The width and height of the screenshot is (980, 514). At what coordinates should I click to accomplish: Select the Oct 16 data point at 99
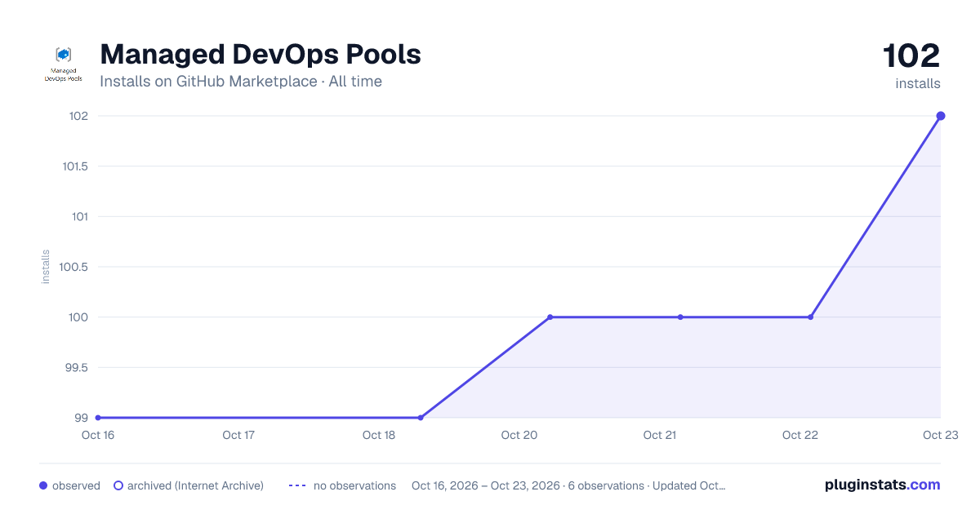pyautogui.click(x=98, y=418)
